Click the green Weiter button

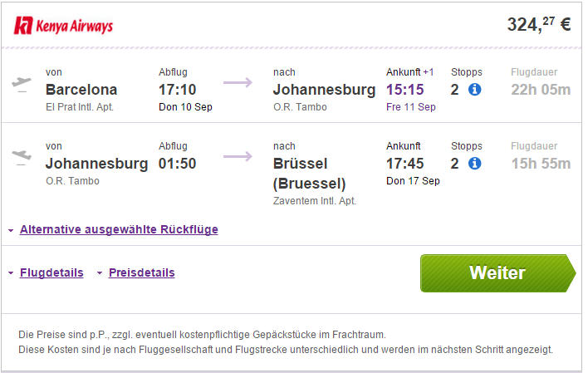pyautogui.click(x=497, y=273)
